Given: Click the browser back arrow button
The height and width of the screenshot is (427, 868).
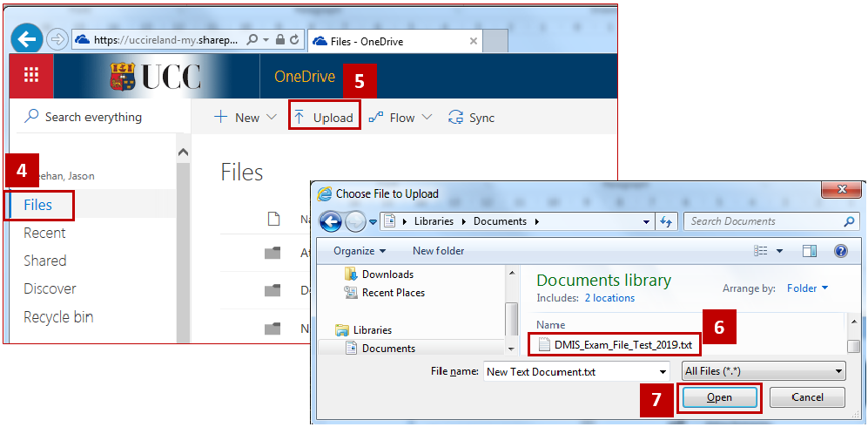Looking at the screenshot, I should pyautogui.click(x=28, y=39).
